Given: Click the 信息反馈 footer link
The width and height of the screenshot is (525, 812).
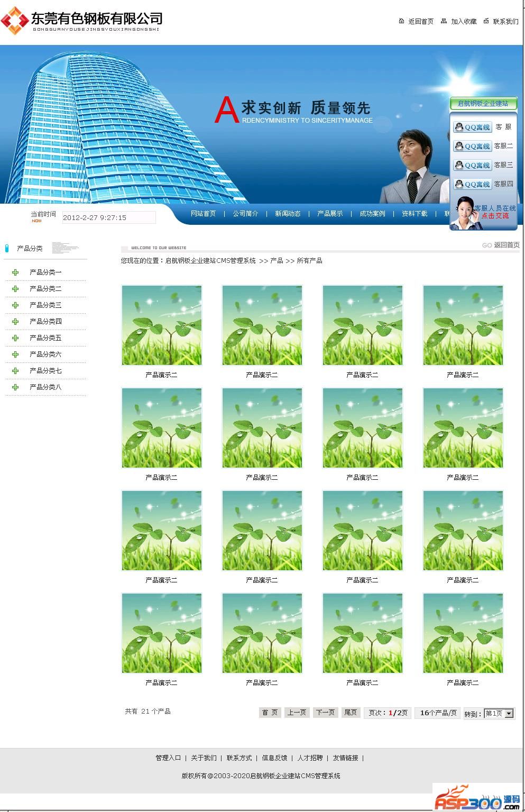Looking at the screenshot, I should click(274, 758).
